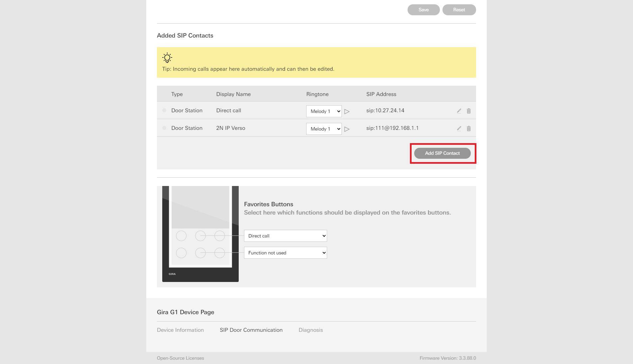Open ringtone dropdown for Direct call
The height and width of the screenshot is (364, 633).
(x=323, y=111)
